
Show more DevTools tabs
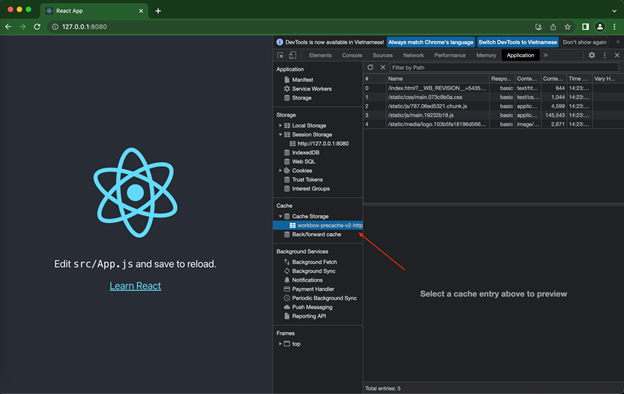pos(546,55)
